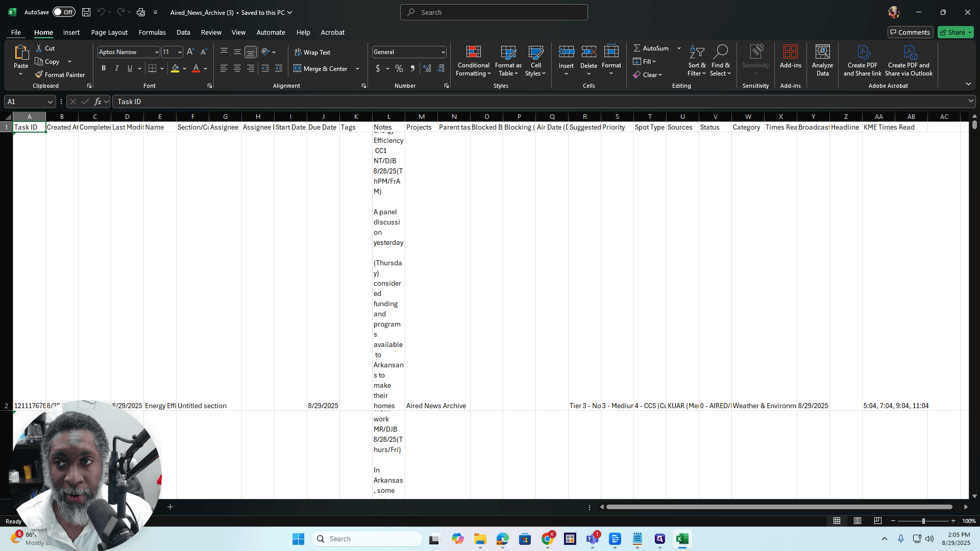Click the Save icon in title bar

[86, 12]
